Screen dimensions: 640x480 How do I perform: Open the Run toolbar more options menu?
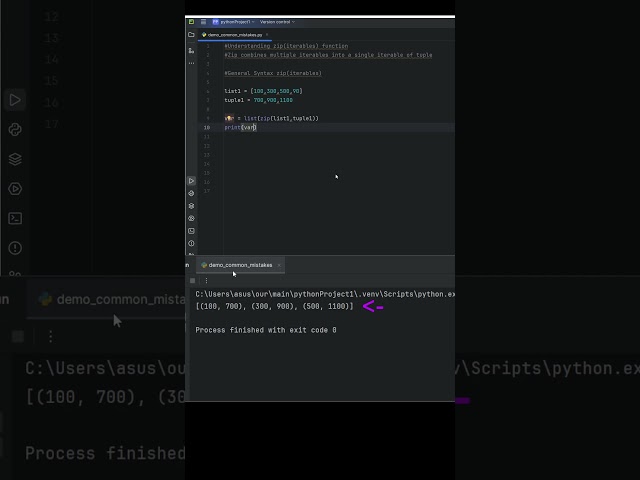click(x=207, y=280)
